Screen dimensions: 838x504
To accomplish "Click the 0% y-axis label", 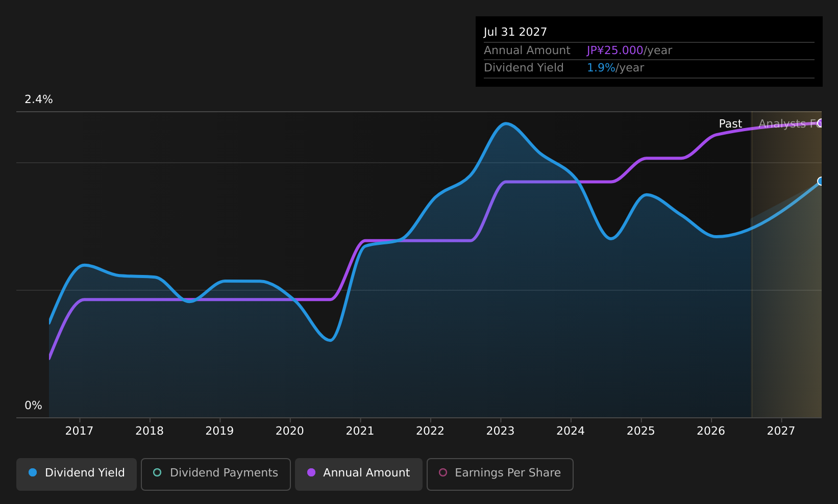I will click(x=33, y=406).
